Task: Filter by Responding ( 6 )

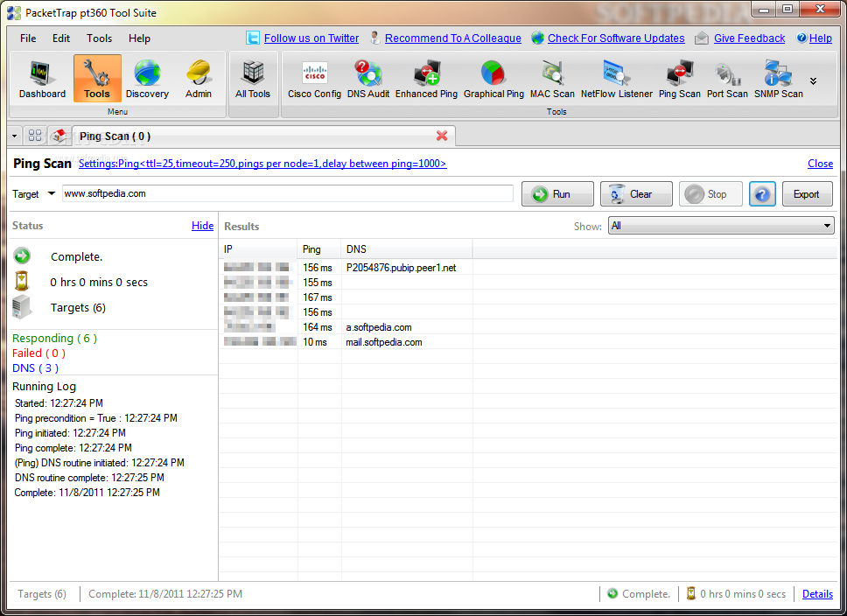Action: coord(54,339)
